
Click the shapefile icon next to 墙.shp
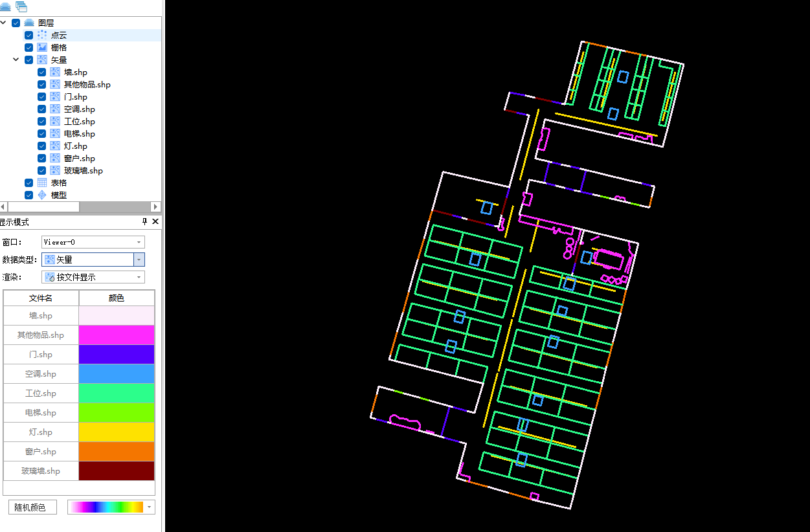click(55, 72)
